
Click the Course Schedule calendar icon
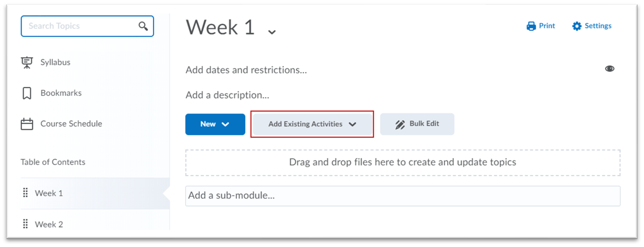tap(27, 124)
